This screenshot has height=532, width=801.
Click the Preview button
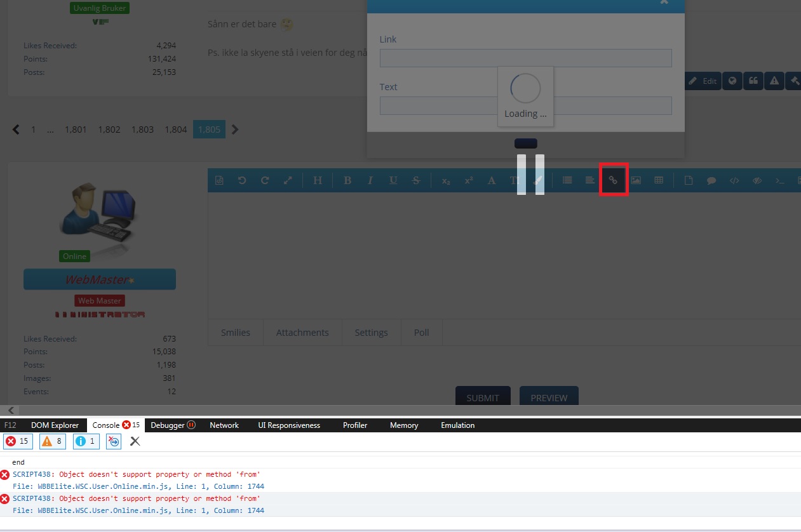549,397
